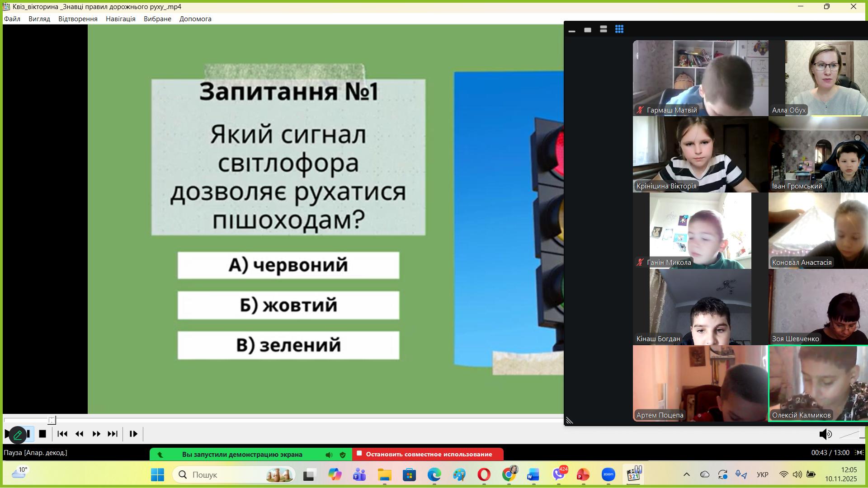Open the УКР language switcher

762,475
